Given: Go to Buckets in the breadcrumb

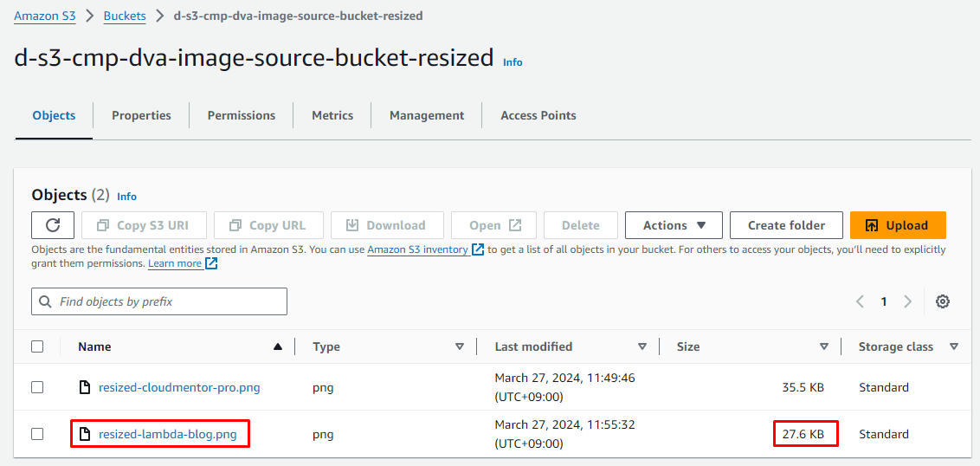Looking at the screenshot, I should coord(125,16).
